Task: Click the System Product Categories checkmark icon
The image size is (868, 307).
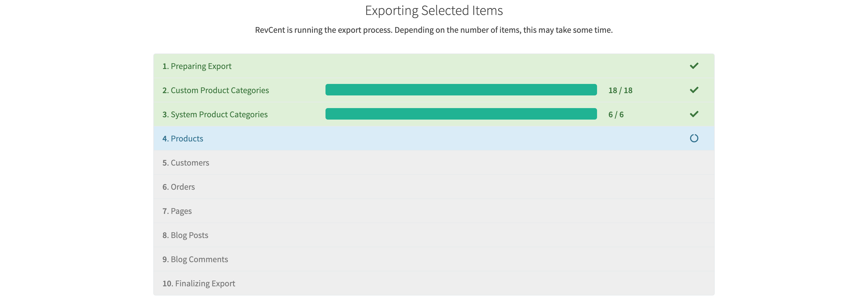Action: (x=694, y=114)
